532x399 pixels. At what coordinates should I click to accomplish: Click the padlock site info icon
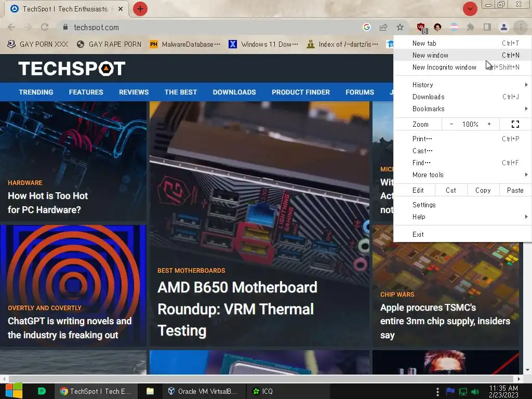pyautogui.click(x=65, y=27)
